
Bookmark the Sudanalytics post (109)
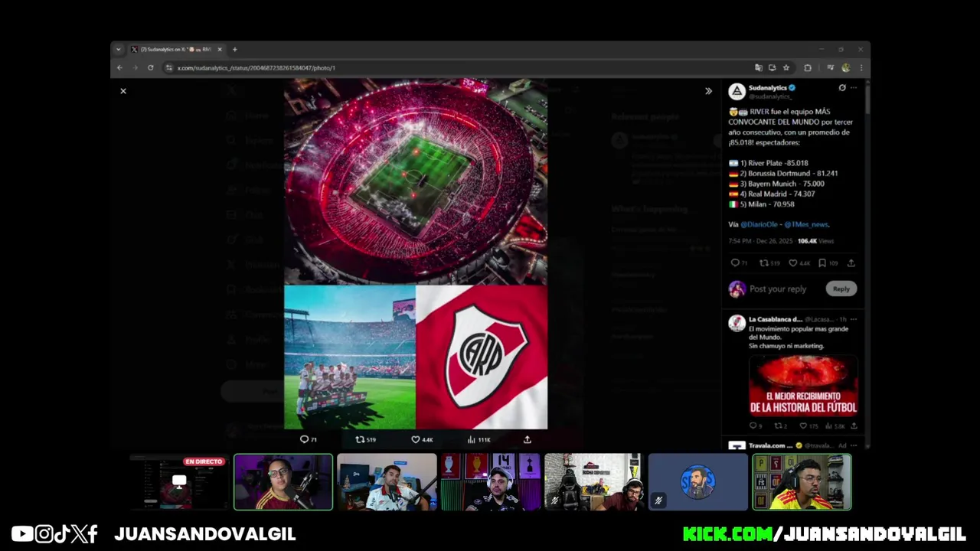[827, 263]
